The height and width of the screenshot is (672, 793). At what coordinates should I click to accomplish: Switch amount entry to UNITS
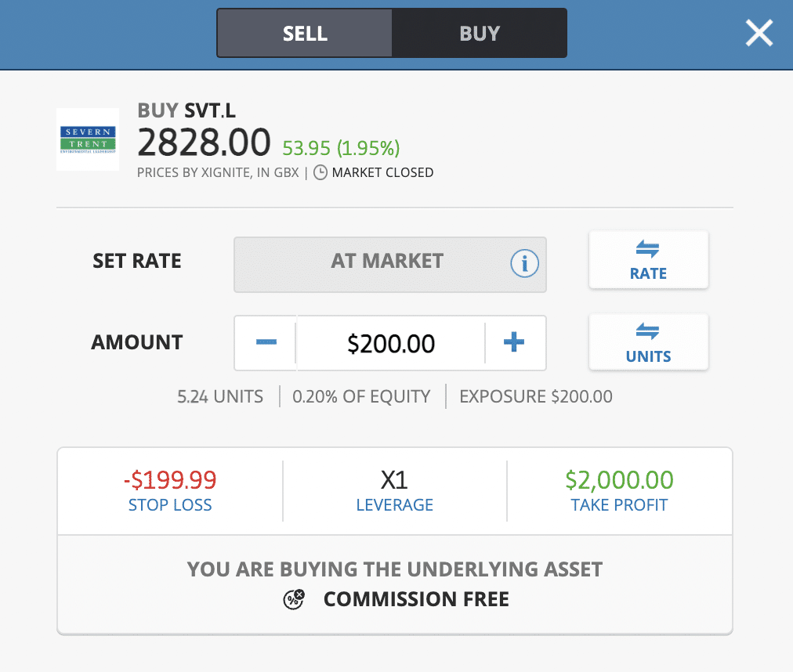click(648, 342)
